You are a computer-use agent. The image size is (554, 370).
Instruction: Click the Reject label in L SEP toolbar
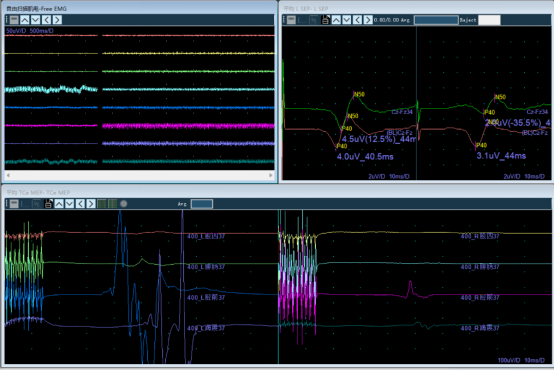point(468,20)
